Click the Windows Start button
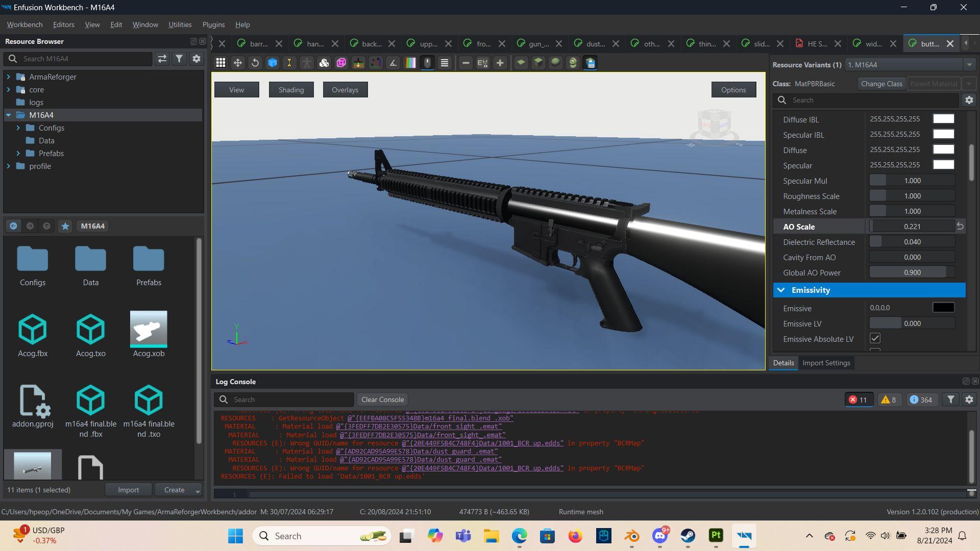Screen dimensions: 980x551 tap(235, 536)
